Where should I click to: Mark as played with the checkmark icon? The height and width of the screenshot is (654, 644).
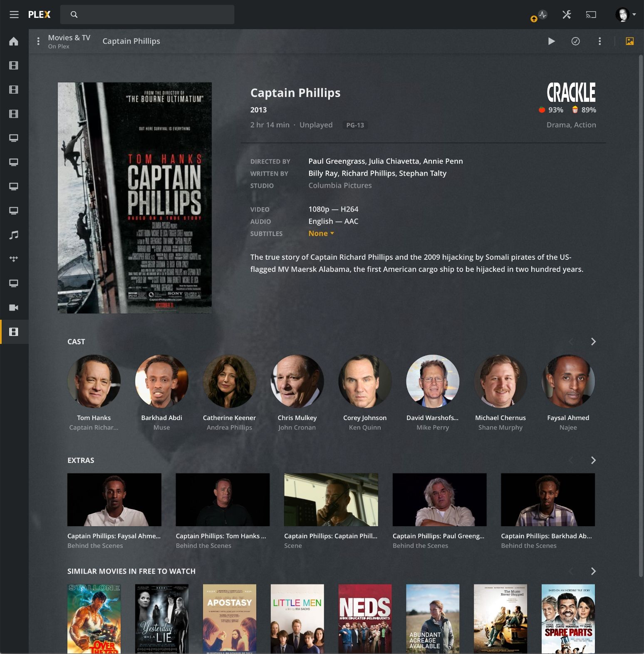coord(575,41)
